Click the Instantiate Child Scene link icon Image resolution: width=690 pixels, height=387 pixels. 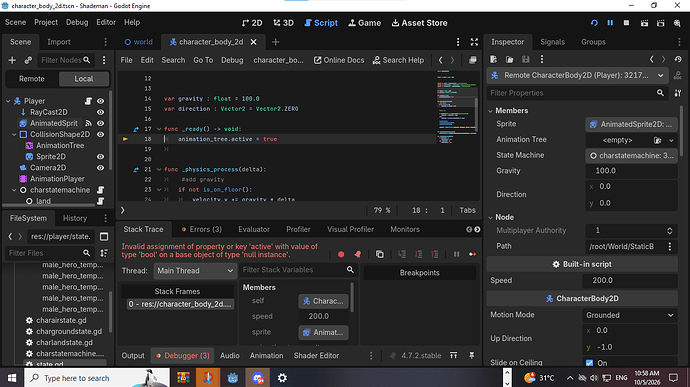28,60
